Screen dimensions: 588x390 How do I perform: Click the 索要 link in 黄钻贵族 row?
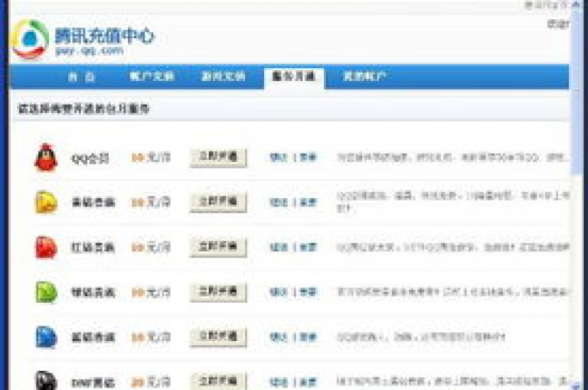coord(308,203)
